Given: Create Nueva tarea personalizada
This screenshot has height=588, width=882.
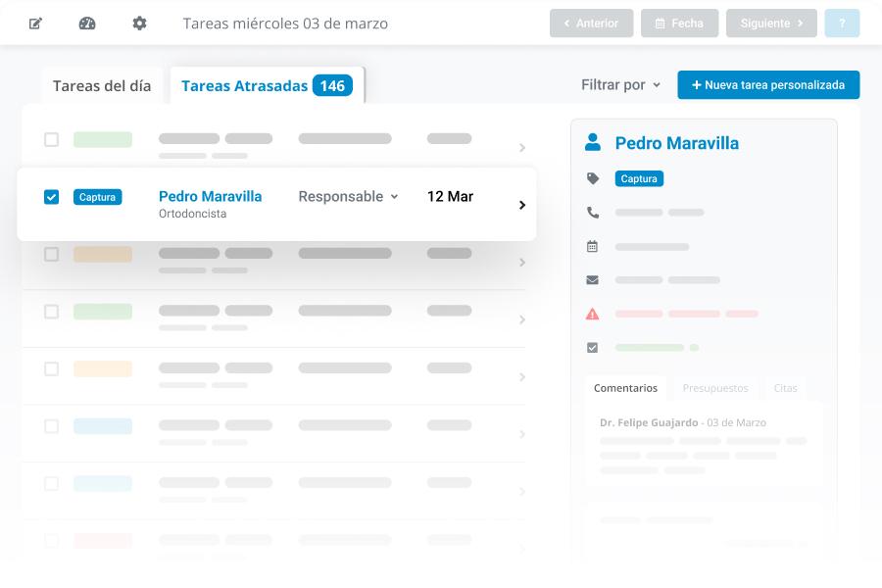Looking at the screenshot, I should (768, 85).
